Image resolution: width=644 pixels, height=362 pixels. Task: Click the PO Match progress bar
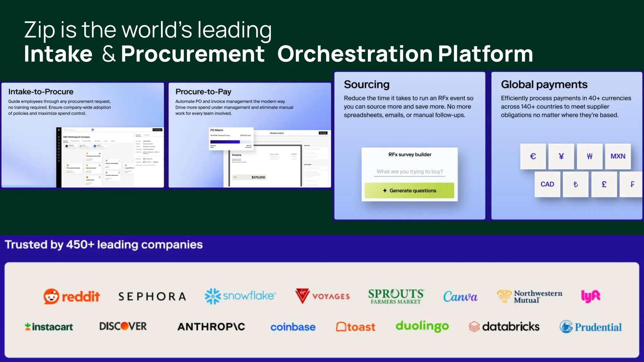(231, 142)
